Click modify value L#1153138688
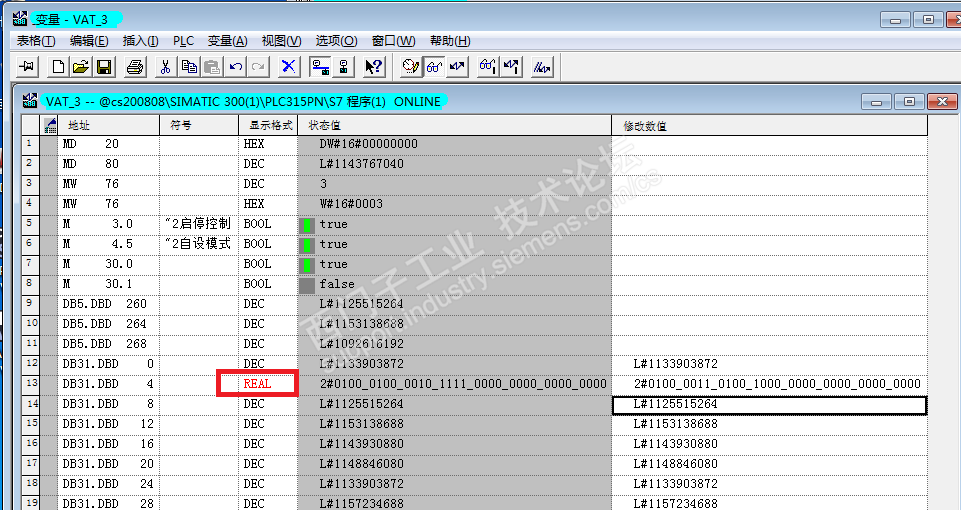Viewport: 961px width, 510px height. (675, 424)
